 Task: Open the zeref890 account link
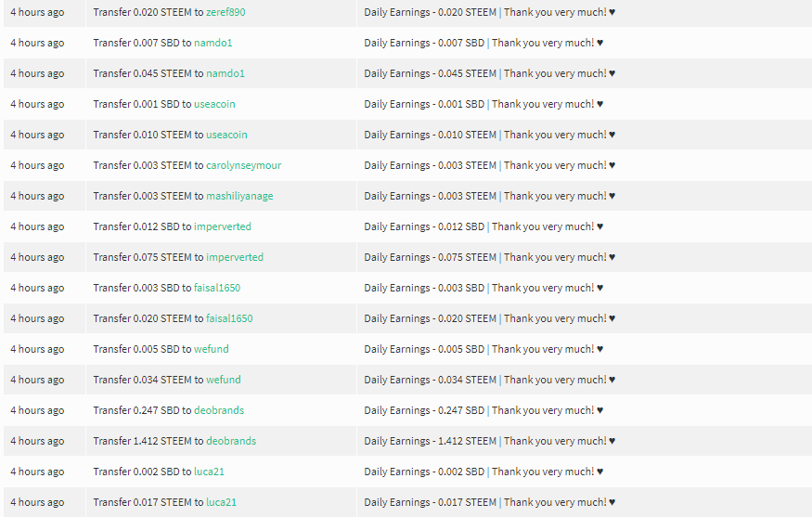(226, 12)
